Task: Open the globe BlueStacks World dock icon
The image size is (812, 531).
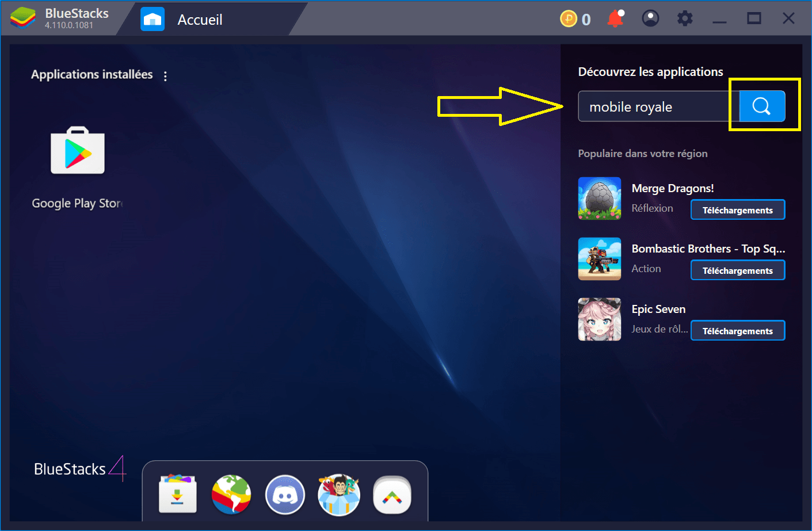Action: 231,495
